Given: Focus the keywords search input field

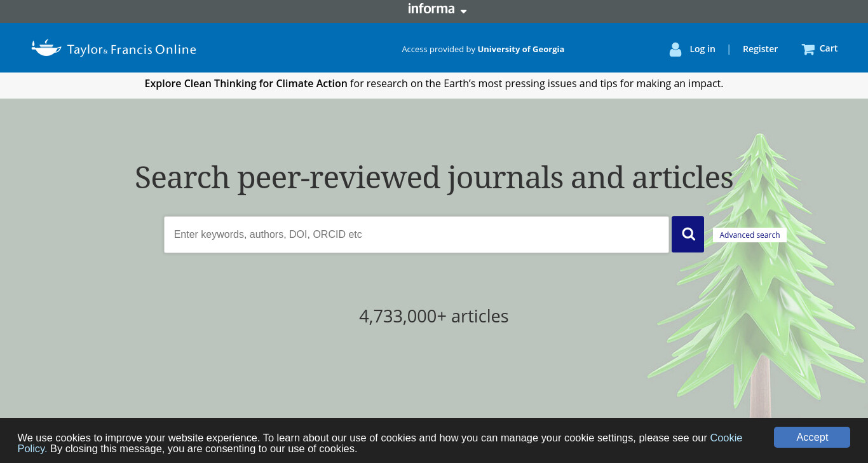Looking at the screenshot, I should tap(416, 235).
